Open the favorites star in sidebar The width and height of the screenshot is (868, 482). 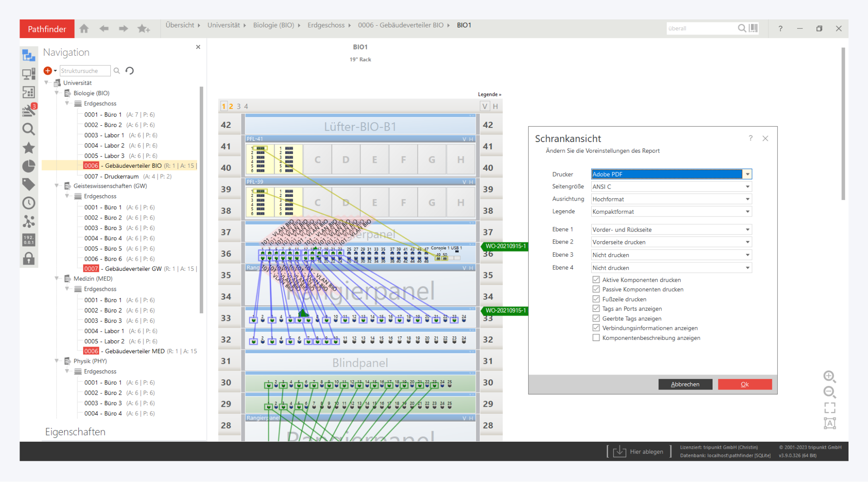(x=29, y=148)
